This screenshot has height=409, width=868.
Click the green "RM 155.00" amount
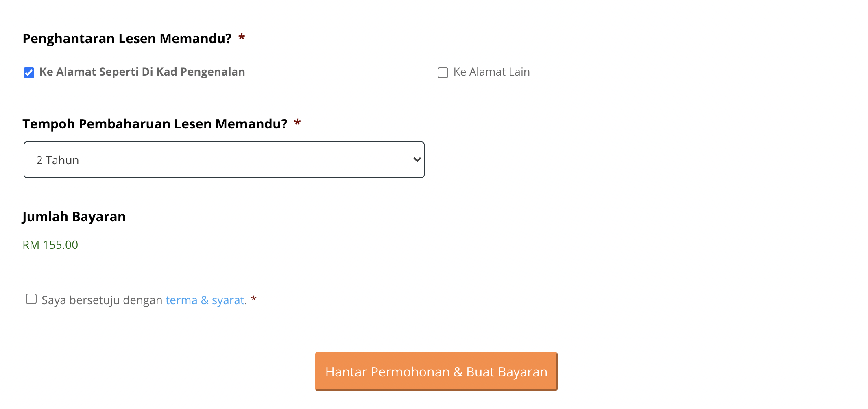click(50, 245)
